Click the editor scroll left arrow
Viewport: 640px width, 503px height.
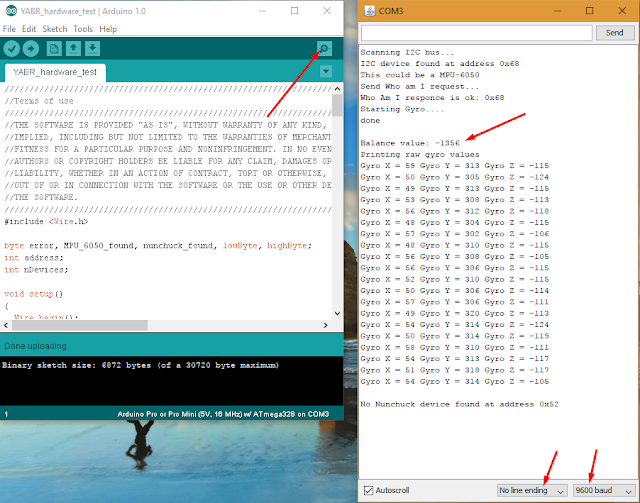pos(6,325)
